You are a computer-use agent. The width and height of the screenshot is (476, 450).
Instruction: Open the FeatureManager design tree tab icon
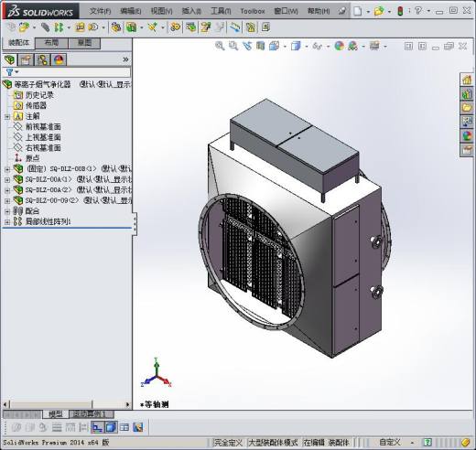pos(9,59)
